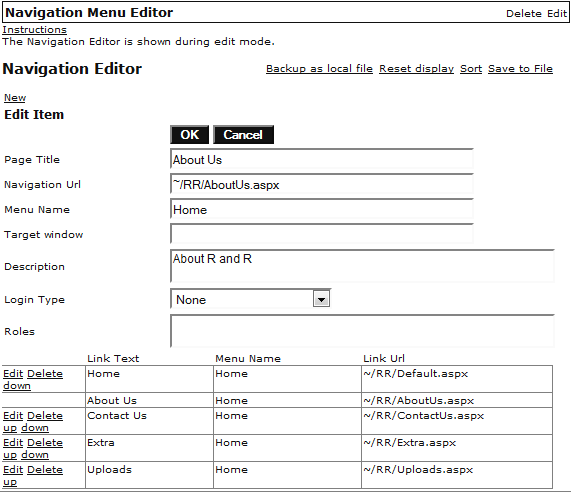The image size is (571, 493).
Task: Move the Extra row down
Action: point(35,454)
